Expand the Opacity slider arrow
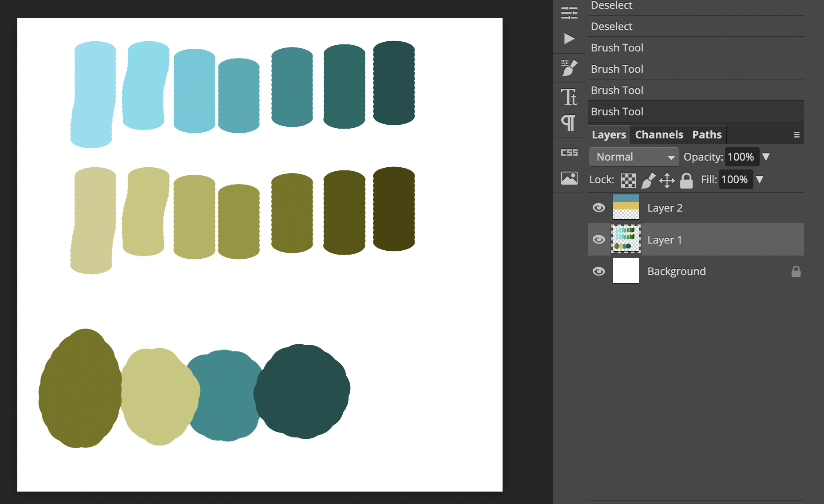This screenshot has height=504, width=824. pyautogui.click(x=766, y=157)
